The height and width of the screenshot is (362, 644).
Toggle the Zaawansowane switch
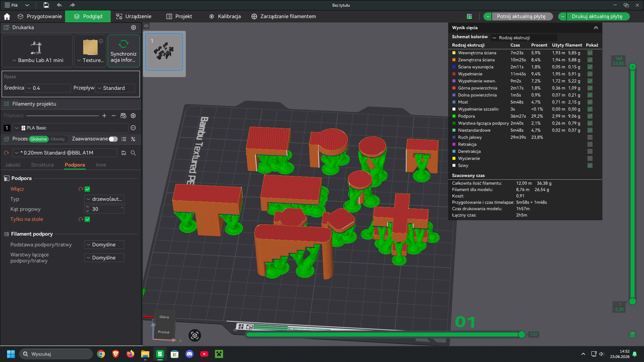113,139
